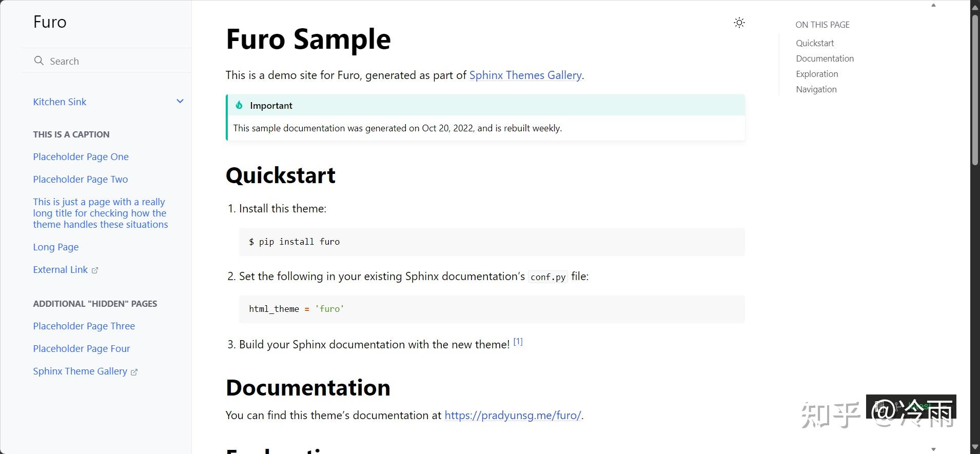Open Placeholder Page Three

(x=84, y=326)
